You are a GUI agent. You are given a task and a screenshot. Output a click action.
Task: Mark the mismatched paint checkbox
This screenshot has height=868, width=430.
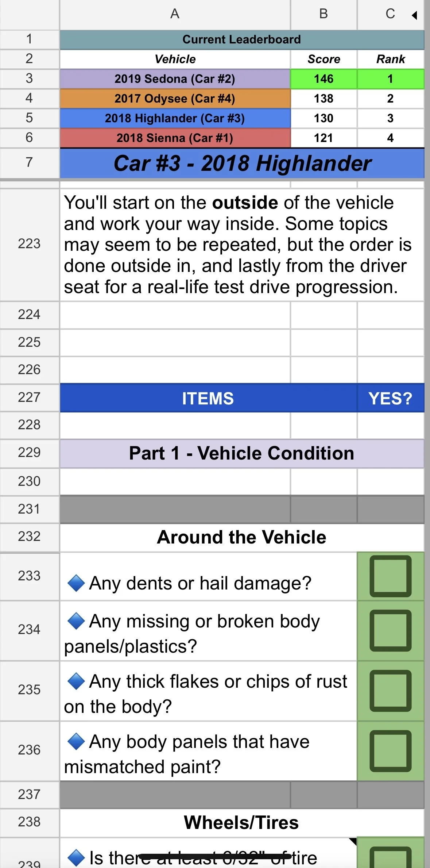(x=390, y=751)
